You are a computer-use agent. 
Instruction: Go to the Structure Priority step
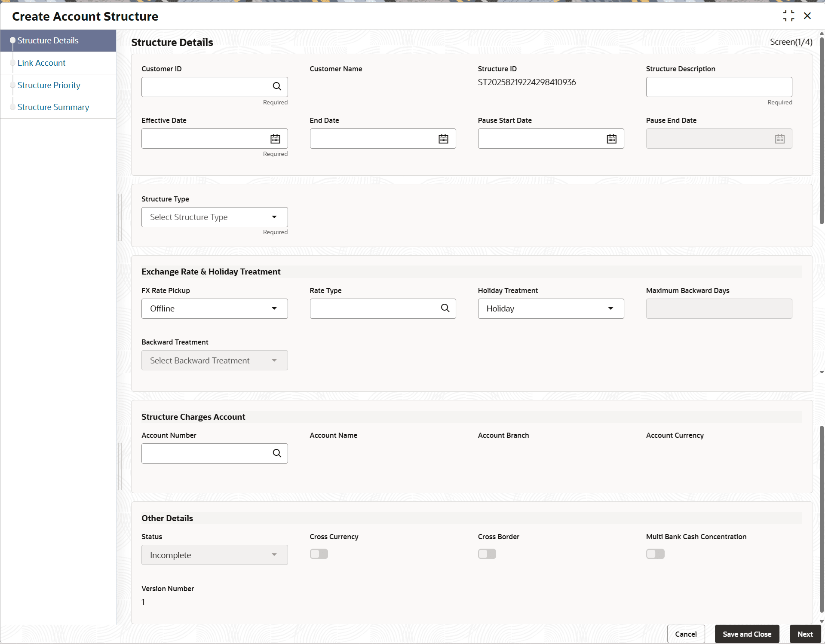coord(58,85)
